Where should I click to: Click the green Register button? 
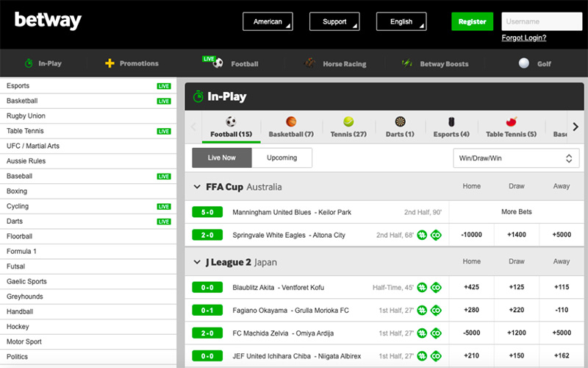472,21
